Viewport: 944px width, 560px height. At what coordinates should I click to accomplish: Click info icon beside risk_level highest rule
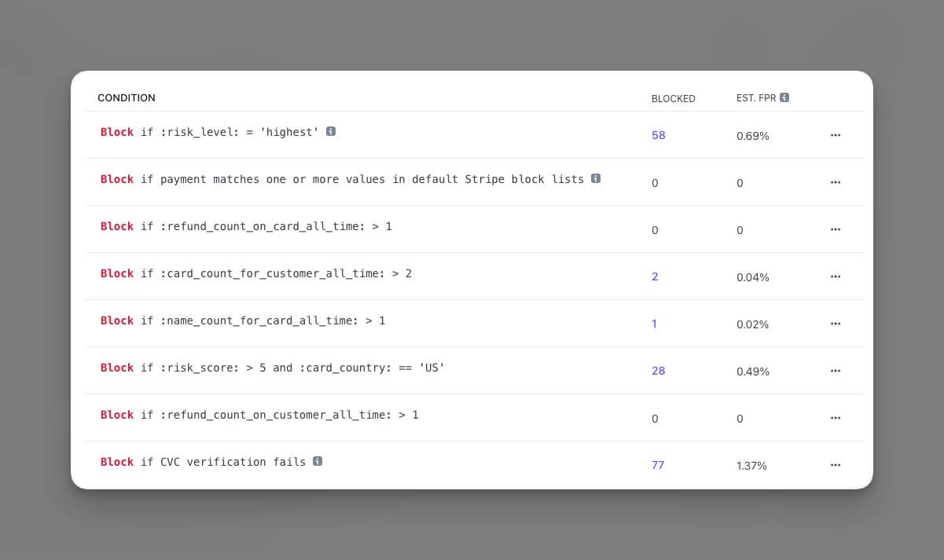(331, 131)
